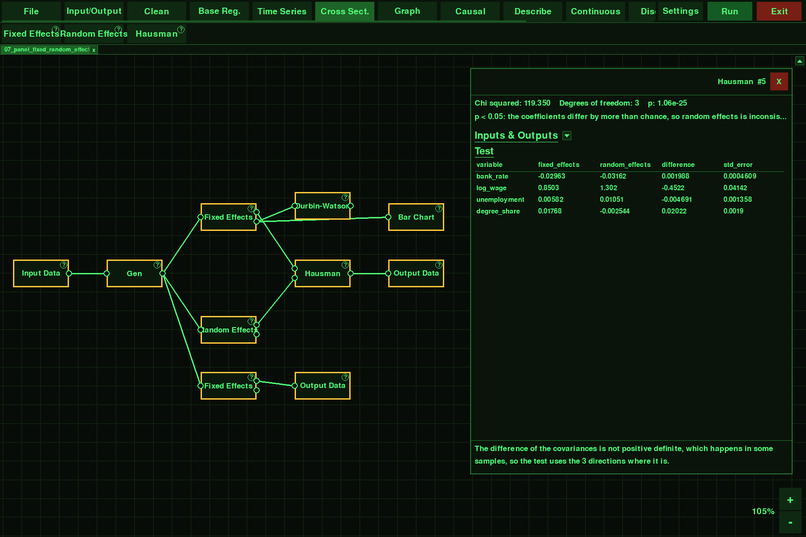The height and width of the screenshot is (537, 806).
Task: Click the 'std_error' column header
Action: pos(738,165)
